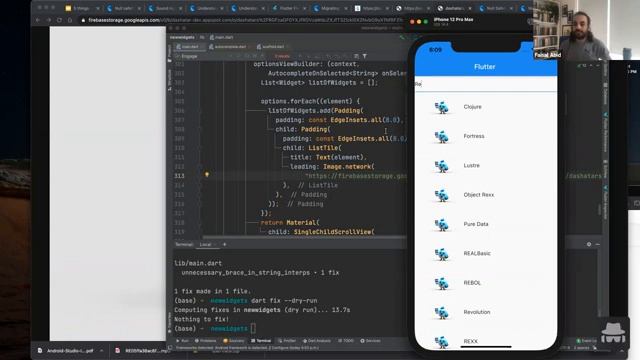Click the browser home icon

click(x=70, y=20)
